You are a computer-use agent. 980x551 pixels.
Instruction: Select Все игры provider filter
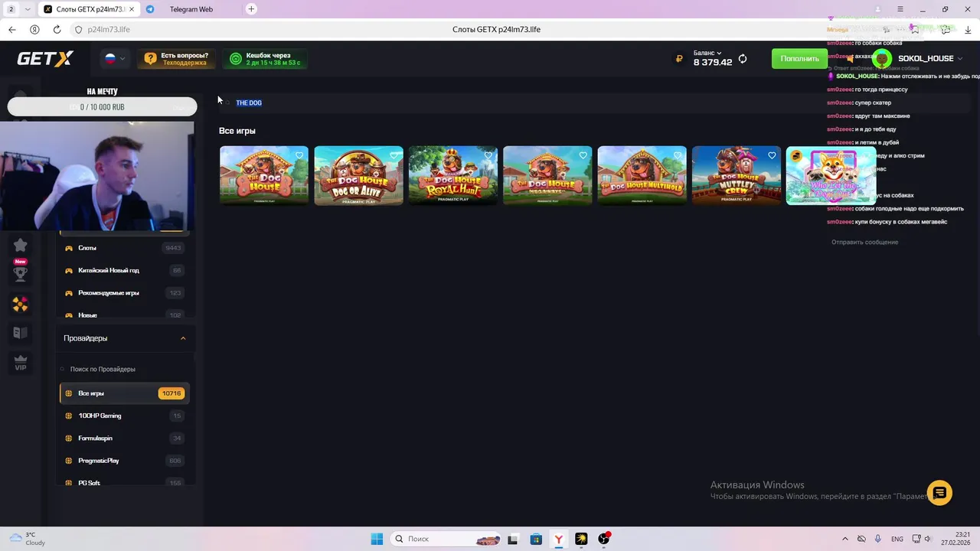[x=123, y=393]
